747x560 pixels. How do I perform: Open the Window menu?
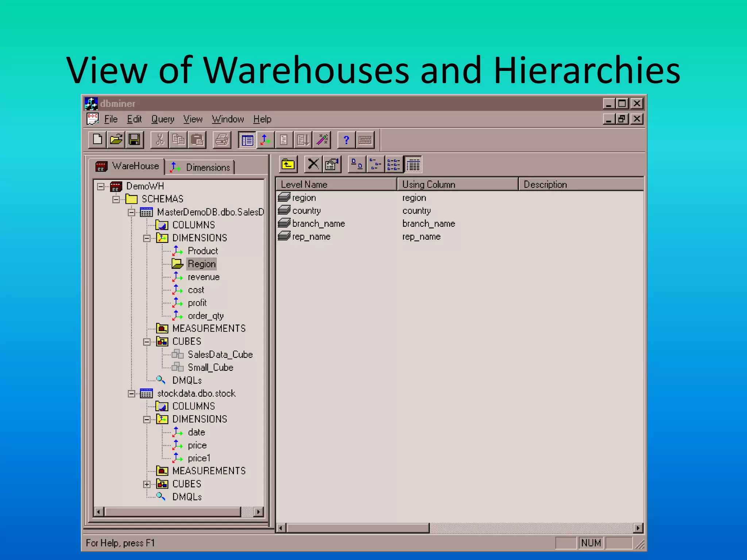pyautogui.click(x=228, y=119)
